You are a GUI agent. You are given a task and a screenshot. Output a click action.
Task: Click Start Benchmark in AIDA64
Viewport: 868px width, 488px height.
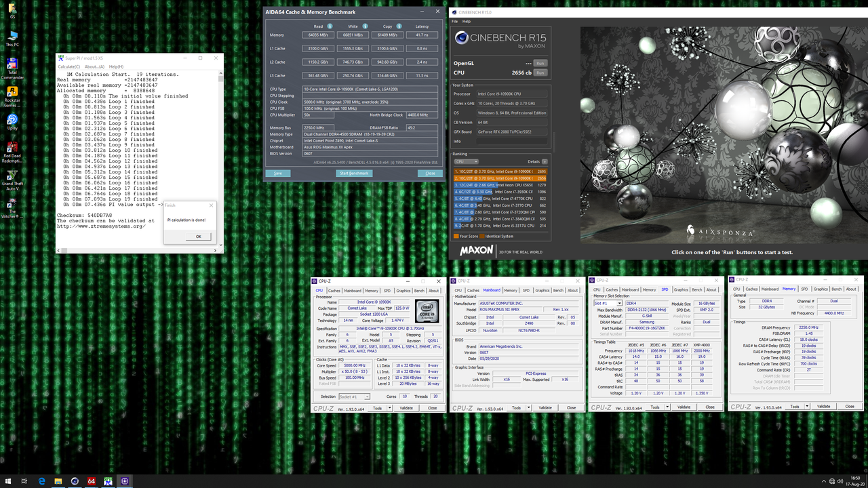[x=354, y=174]
